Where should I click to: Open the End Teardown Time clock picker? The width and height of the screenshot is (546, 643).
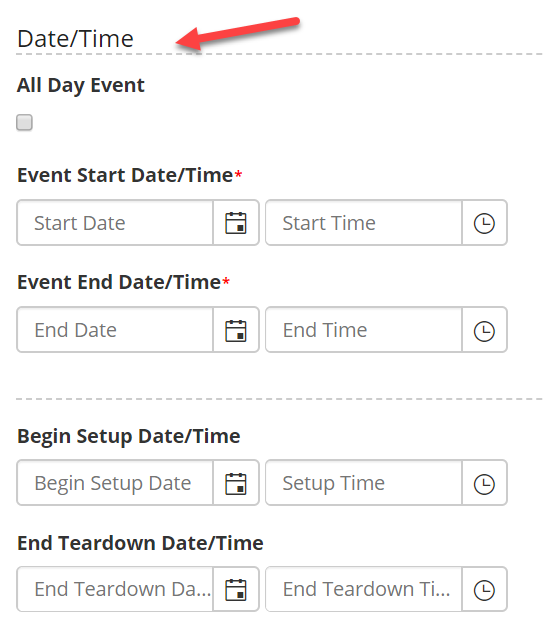pos(484,590)
